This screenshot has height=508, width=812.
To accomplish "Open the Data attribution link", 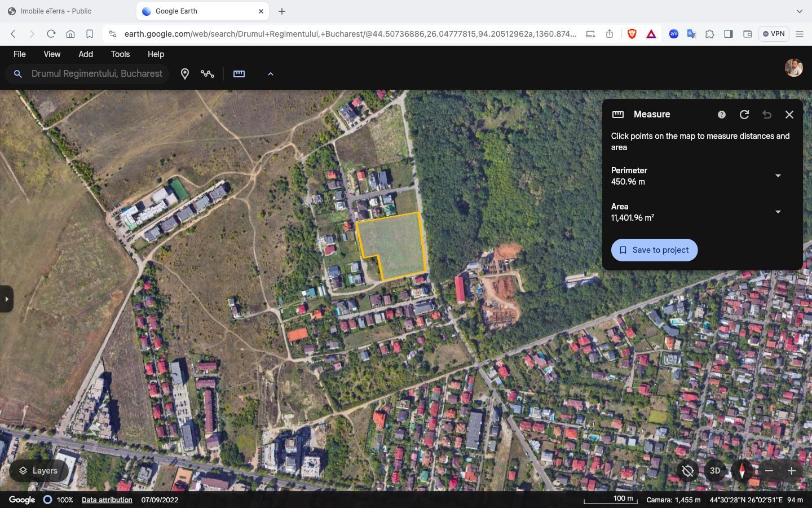I will pos(107,500).
